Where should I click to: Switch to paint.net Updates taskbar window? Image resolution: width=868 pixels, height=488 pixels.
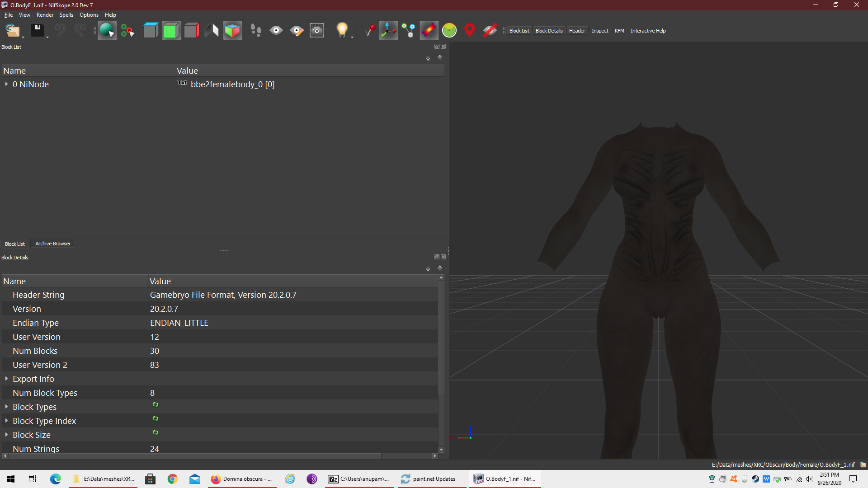tap(432, 479)
